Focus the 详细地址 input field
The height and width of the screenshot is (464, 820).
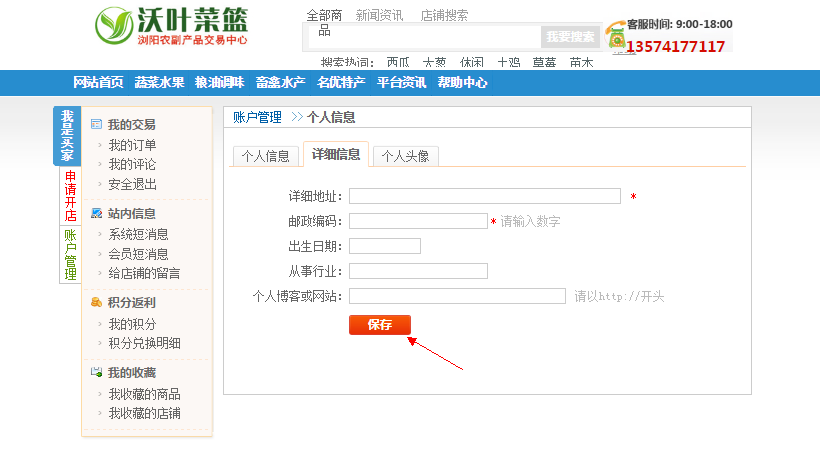pyautogui.click(x=484, y=196)
